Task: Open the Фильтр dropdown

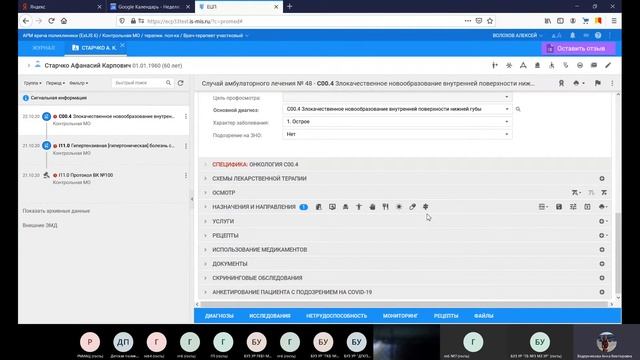Action: pos(79,83)
